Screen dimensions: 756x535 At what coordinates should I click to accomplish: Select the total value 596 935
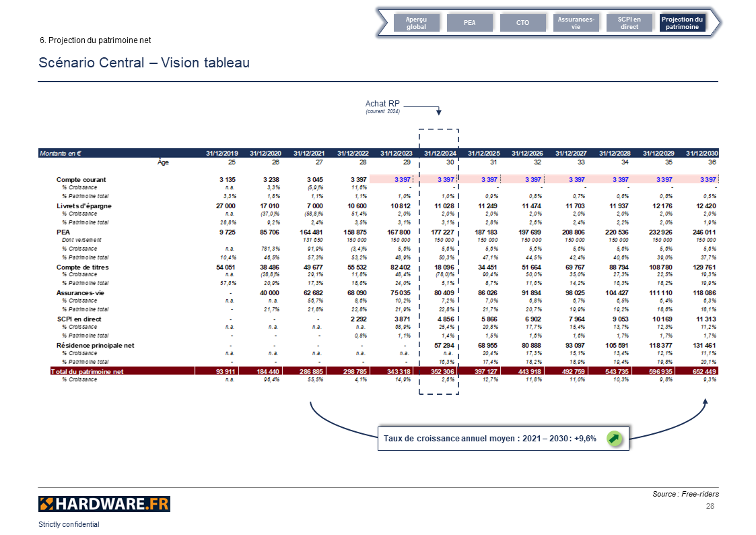coord(660,371)
